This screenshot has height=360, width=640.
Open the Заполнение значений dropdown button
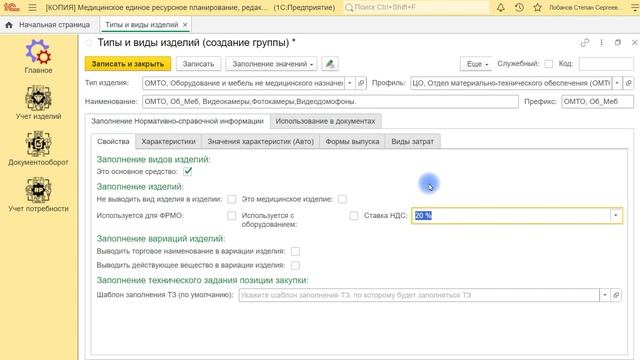[271, 64]
